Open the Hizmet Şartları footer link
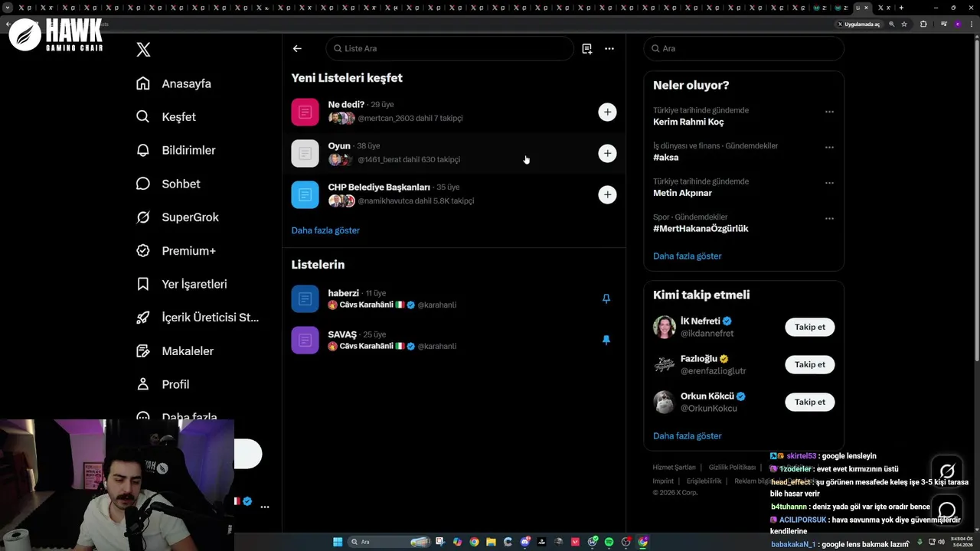 tap(674, 467)
